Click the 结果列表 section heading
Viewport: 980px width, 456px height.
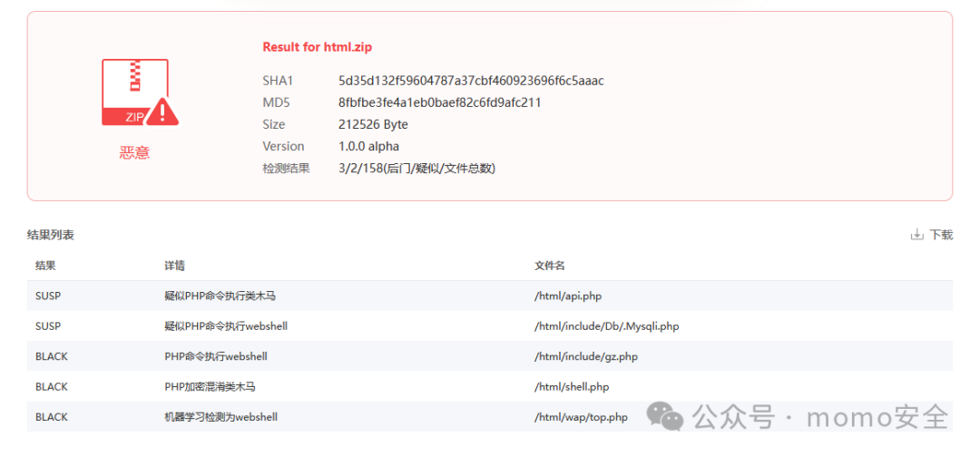coord(51,235)
